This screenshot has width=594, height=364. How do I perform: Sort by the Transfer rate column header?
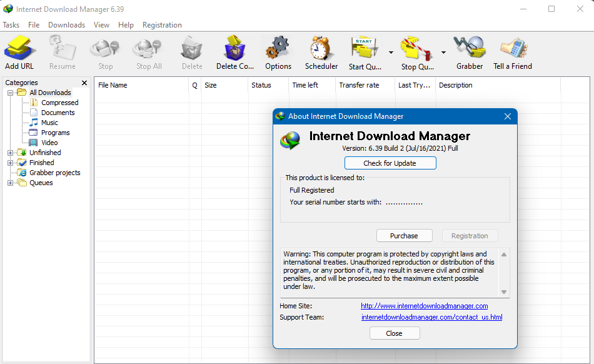[x=365, y=85]
